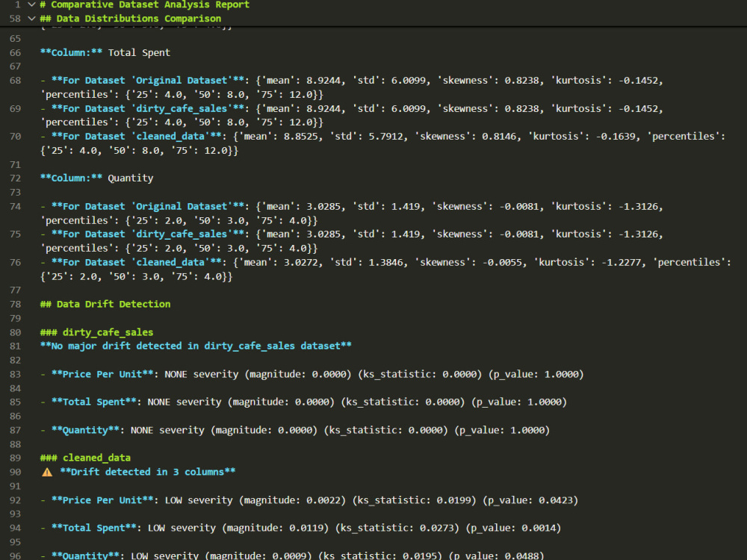Image resolution: width=747 pixels, height=560 pixels.
Task: Click sticky header '## Data Distributions Comparison'
Action: click(131, 19)
